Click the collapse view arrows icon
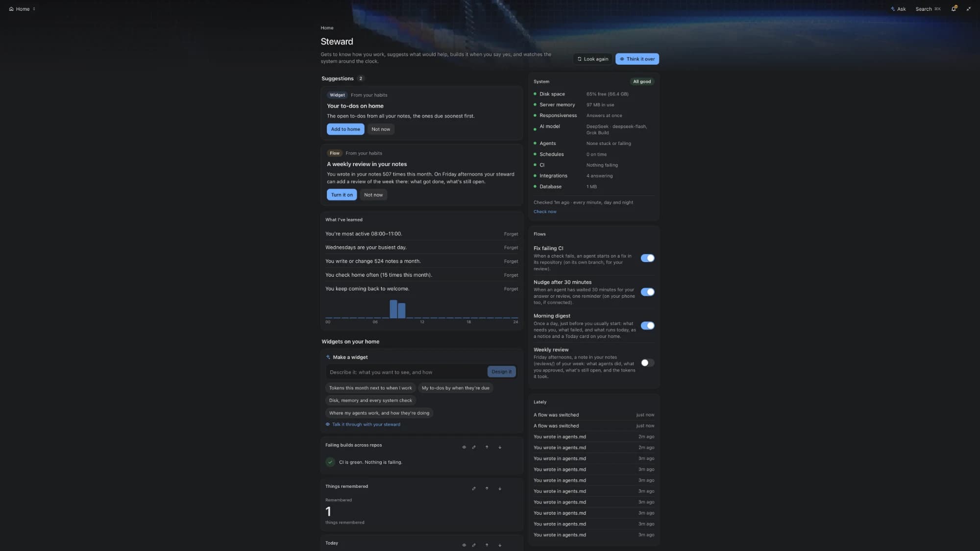The height and width of the screenshot is (551, 980). 968,9
